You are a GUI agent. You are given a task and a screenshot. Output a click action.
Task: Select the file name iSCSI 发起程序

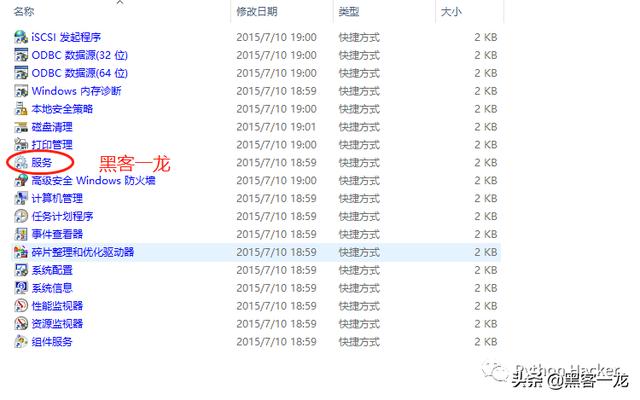pyautogui.click(x=66, y=37)
